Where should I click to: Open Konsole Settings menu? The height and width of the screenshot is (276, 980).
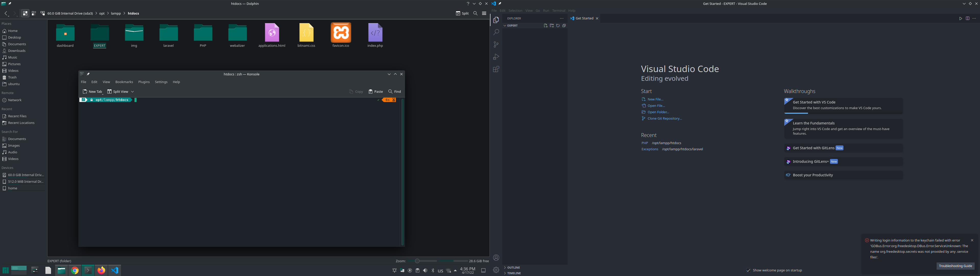tap(161, 82)
